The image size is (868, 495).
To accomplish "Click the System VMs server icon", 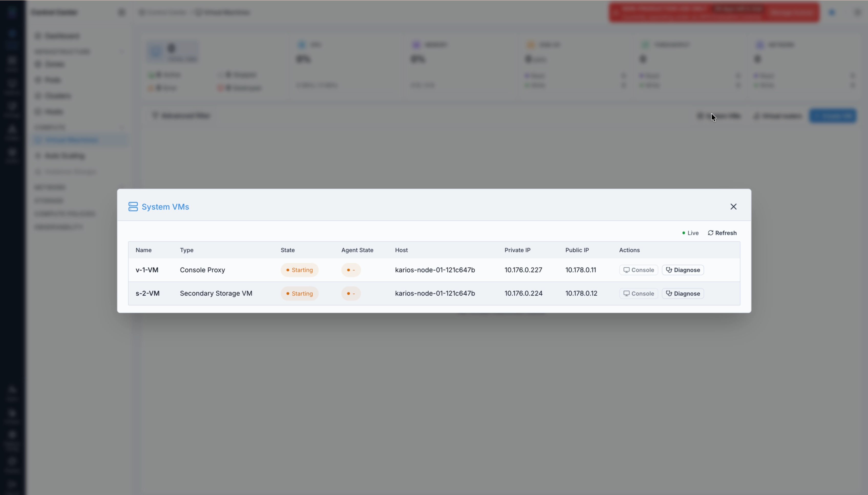I will (x=133, y=207).
